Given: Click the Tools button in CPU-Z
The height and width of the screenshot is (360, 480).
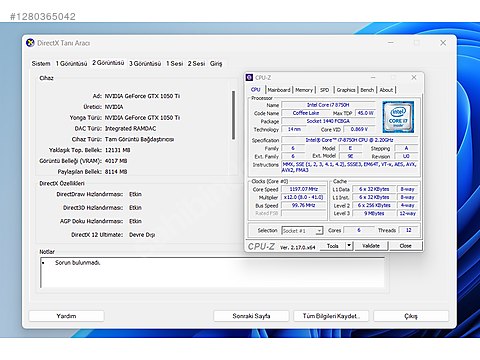Looking at the screenshot, I should pyautogui.click(x=333, y=246).
